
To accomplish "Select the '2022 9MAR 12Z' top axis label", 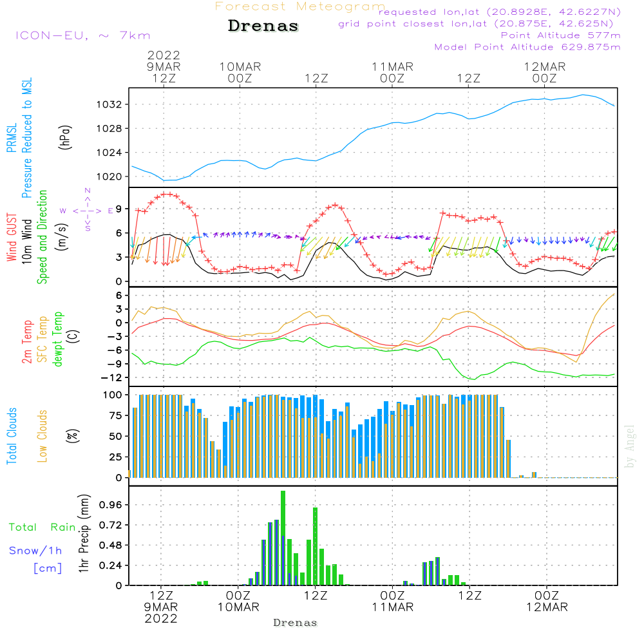I will (164, 66).
